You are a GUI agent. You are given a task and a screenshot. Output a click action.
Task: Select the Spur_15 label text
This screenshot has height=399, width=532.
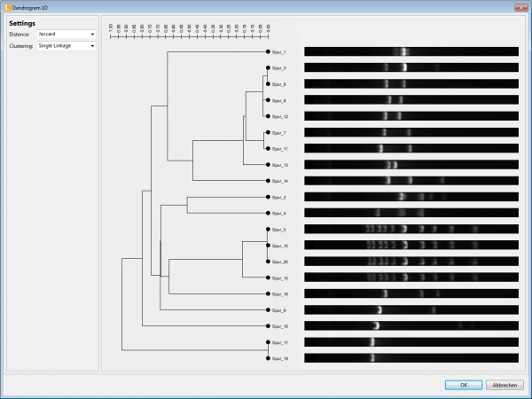click(280, 278)
